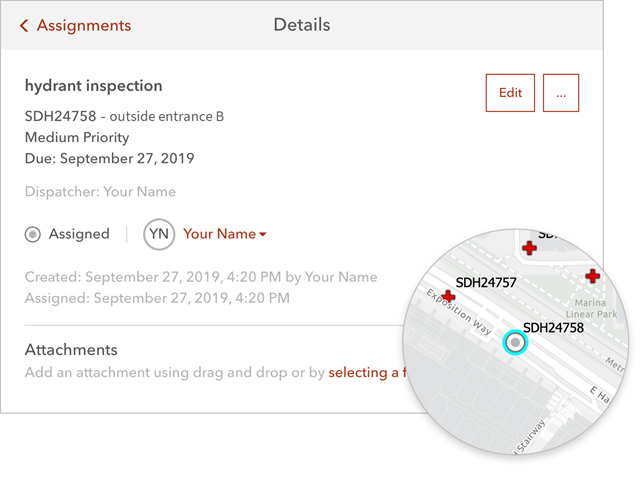642x479 pixels.
Task: Click the YN avatar circle
Action: [159, 234]
